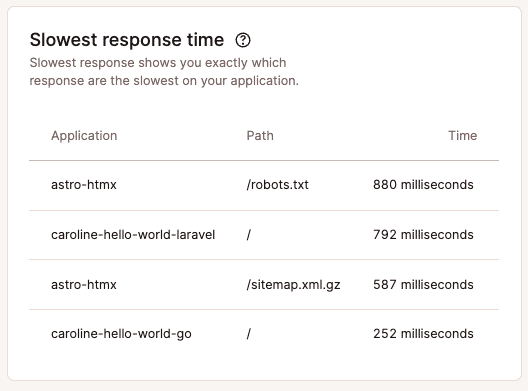Click the Slowest response time heading
The image size is (528, 391).
(x=127, y=40)
